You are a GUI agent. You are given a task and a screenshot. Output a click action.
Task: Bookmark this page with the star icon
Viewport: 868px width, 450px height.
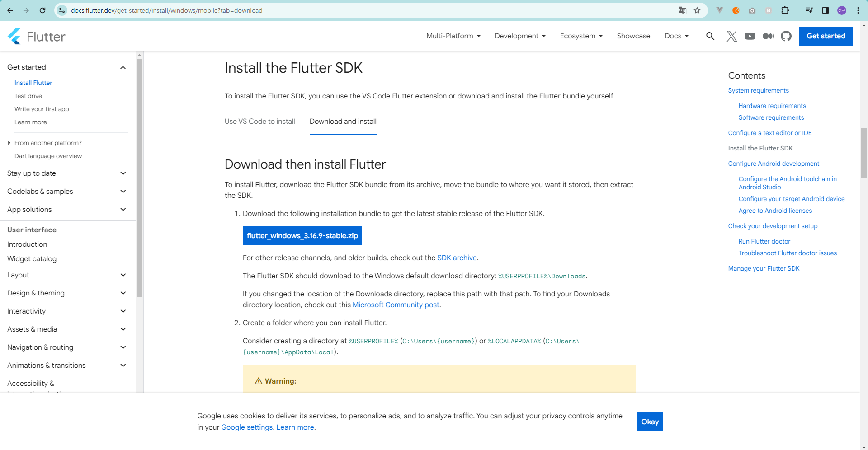pyautogui.click(x=697, y=10)
